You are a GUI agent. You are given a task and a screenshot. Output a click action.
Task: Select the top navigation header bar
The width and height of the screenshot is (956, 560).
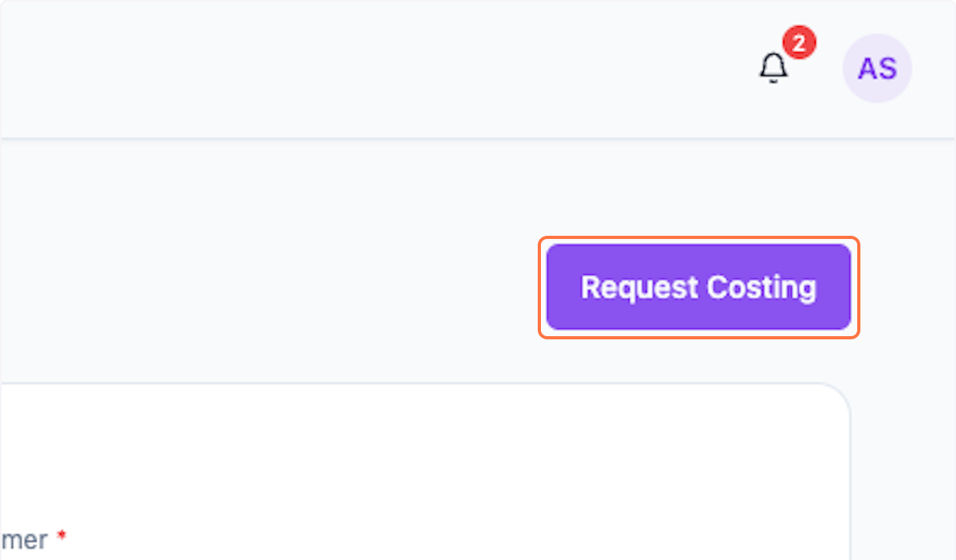click(x=478, y=68)
